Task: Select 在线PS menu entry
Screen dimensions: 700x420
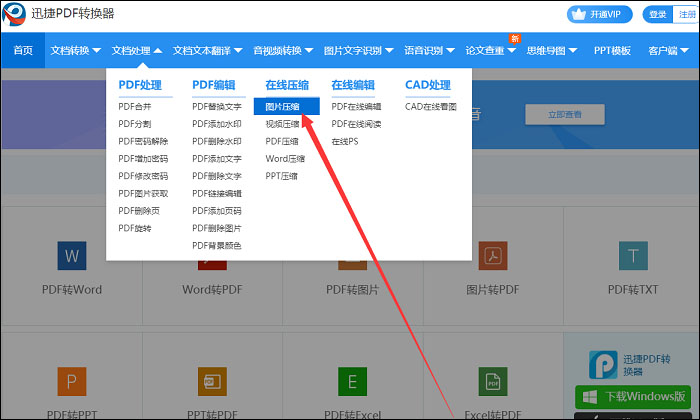Action: point(345,141)
